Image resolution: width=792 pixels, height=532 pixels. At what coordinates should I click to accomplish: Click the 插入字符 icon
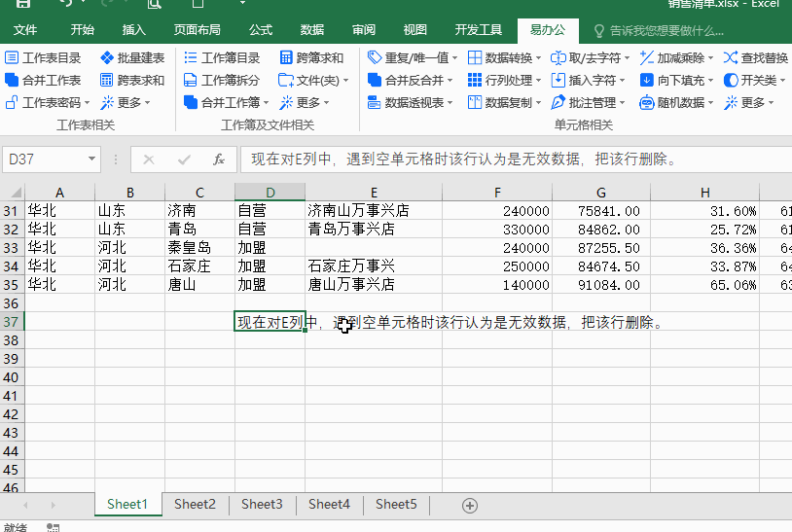pos(558,81)
